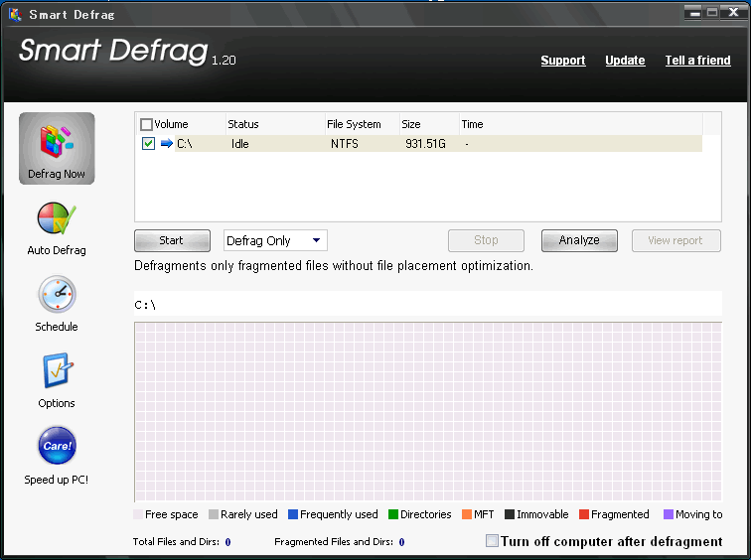Open the Support link
The image size is (751, 560).
563,61
